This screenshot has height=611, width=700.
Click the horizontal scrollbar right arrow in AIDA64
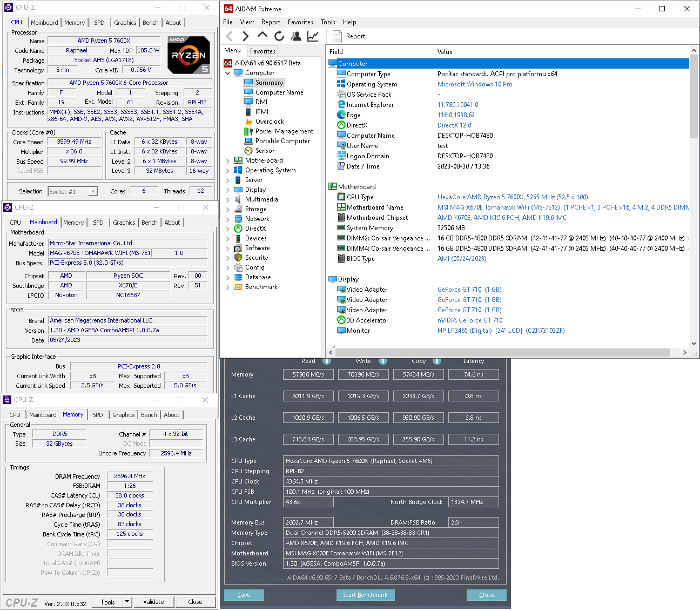(685, 352)
